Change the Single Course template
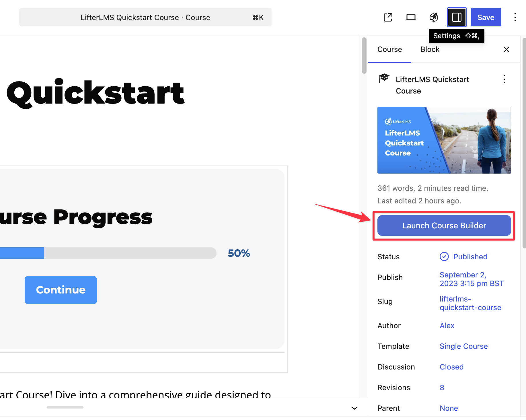This screenshot has height=420, width=526. (x=463, y=346)
